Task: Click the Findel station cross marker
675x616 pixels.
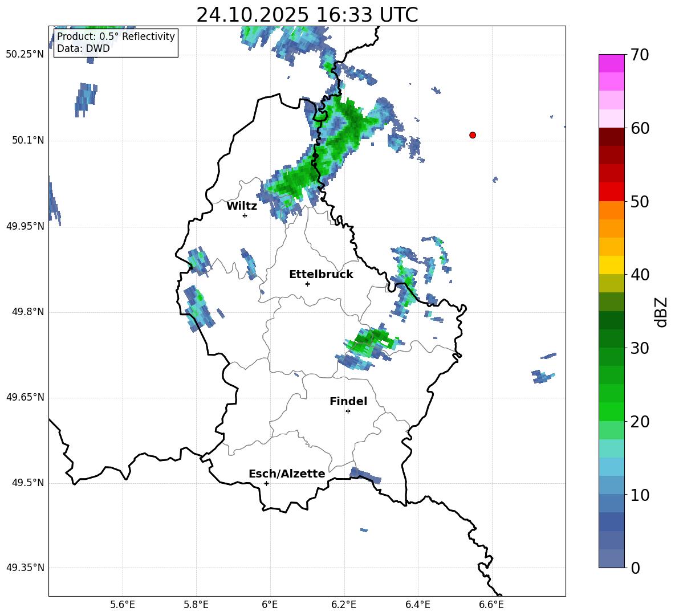Action: pos(348,411)
